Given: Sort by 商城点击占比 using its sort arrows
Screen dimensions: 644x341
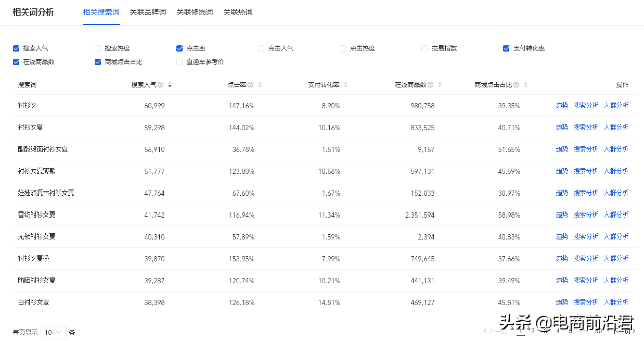Looking at the screenshot, I should coord(526,84).
